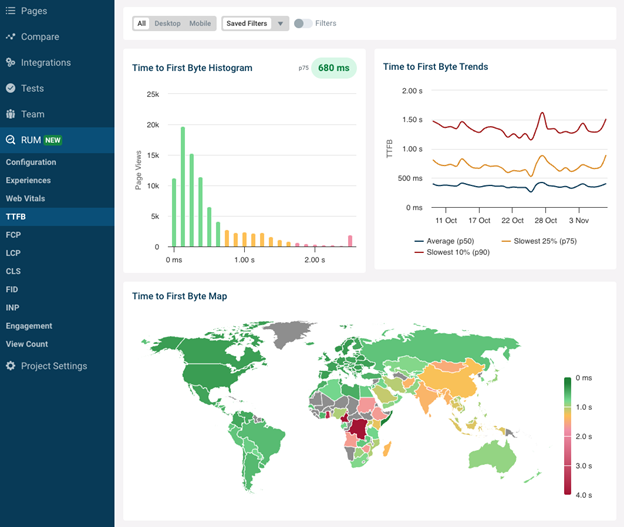Click the Time to First Byte Histogram title
The image size is (624, 527).
[192, 68]
